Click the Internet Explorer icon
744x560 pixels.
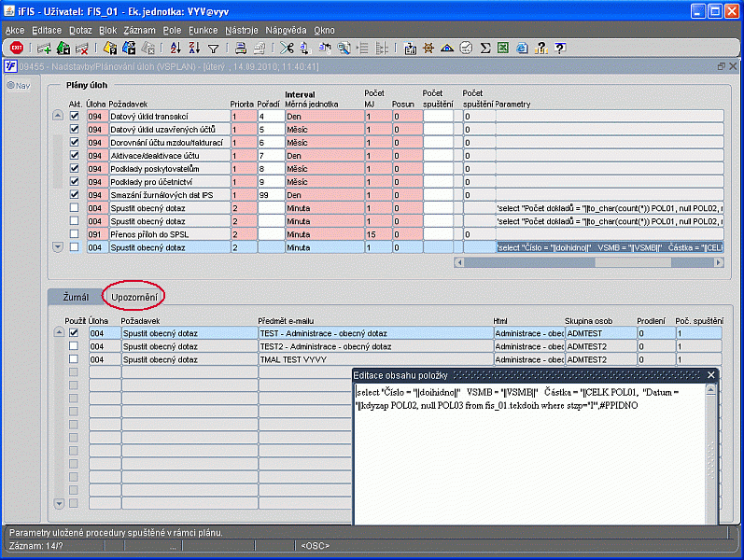coord(522,48)
